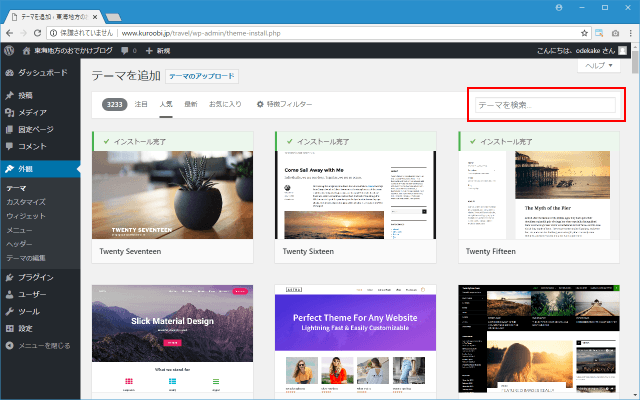640x400 pixels.
Task: Switch to the Favorites (お気に入り) tab
Action: click(x=225, y=104)
